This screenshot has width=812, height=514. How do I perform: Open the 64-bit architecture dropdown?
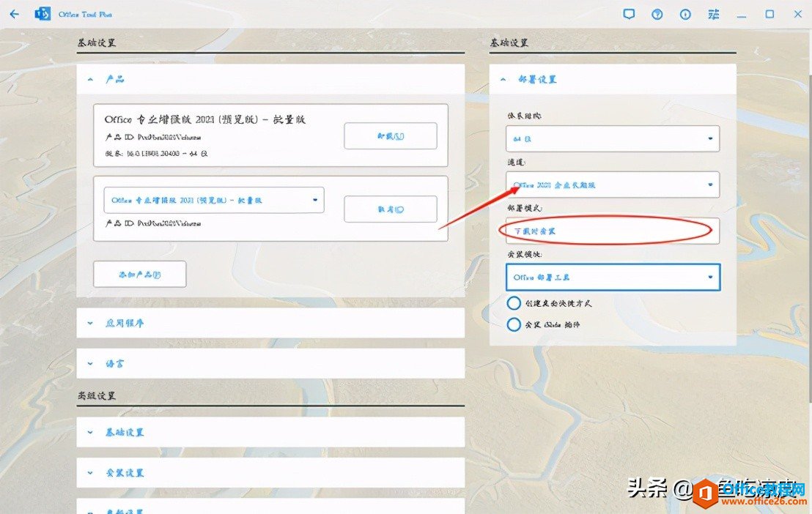[613, 138]
